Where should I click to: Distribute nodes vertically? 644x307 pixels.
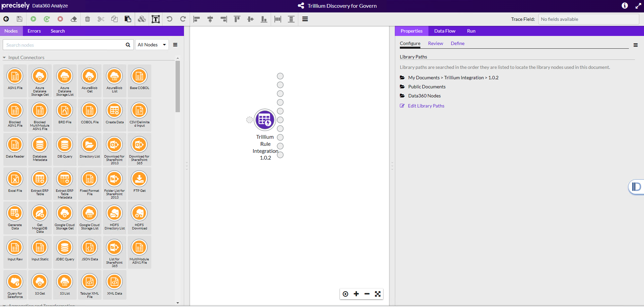click(291, 19)
